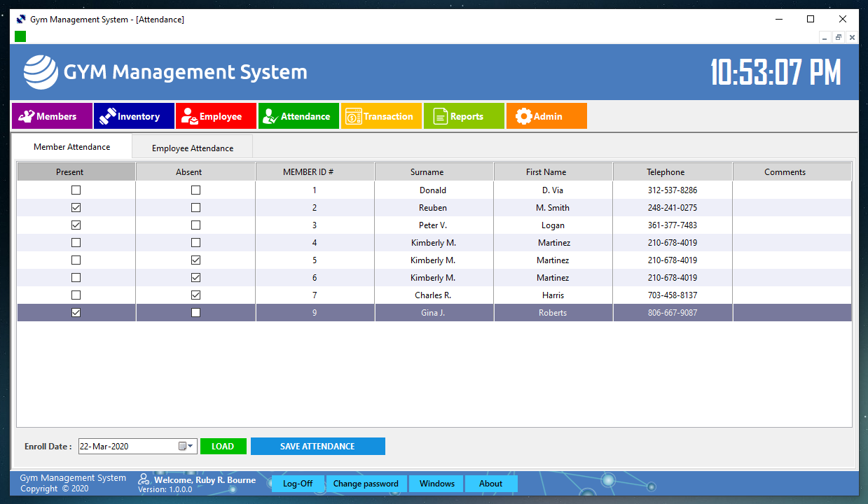Click the clock showing 10:53:07 PM

[776, 72]
